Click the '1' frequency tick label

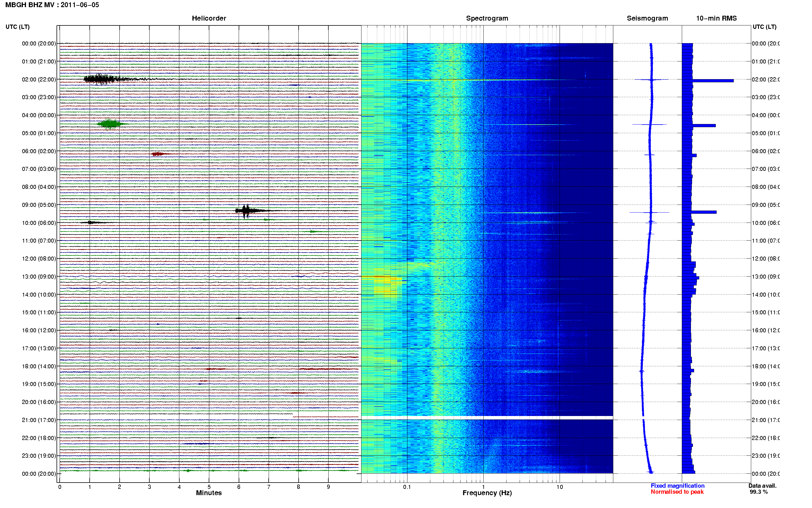point(483,487)
